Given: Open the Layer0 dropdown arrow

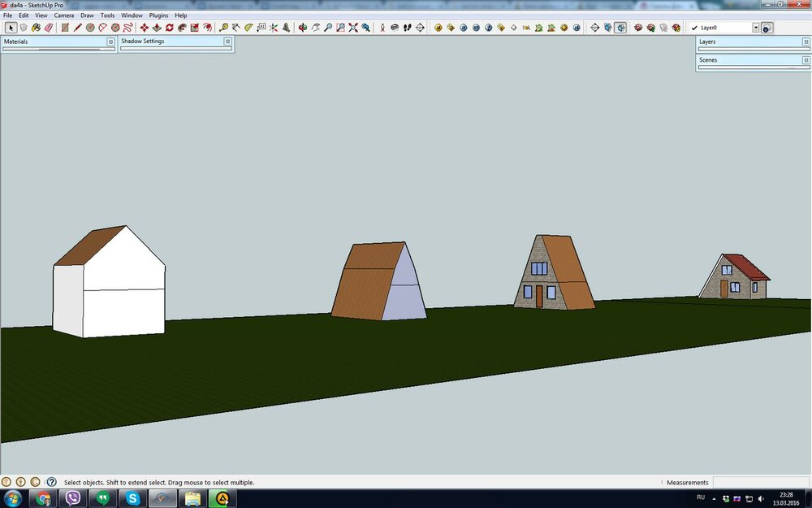Looking at the screenshot, I should pyautogui.click(x=755, y=27).
